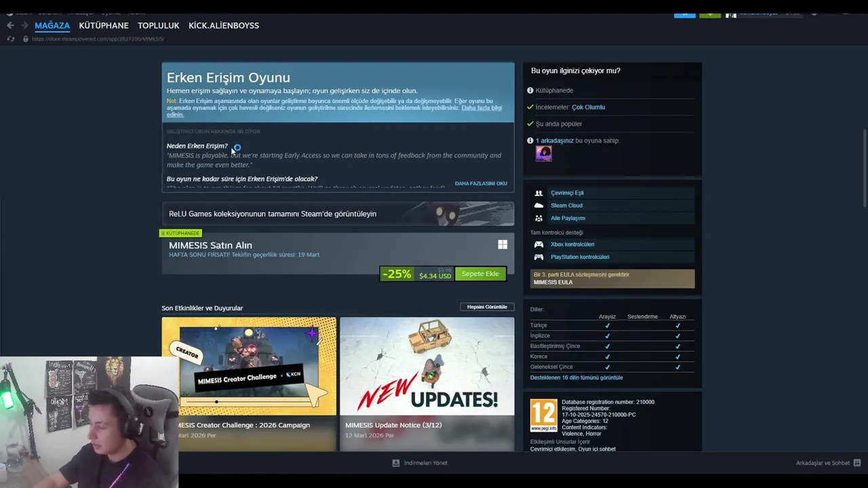The image size is (868, 488).
Task: Click the 'Son Etkinlikler ve Duyurular' heading
Action: click(202, 308)
